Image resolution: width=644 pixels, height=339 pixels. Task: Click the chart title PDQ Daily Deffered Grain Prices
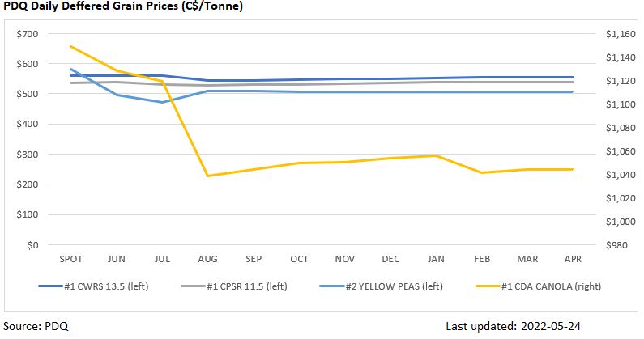tap(123, 7)
